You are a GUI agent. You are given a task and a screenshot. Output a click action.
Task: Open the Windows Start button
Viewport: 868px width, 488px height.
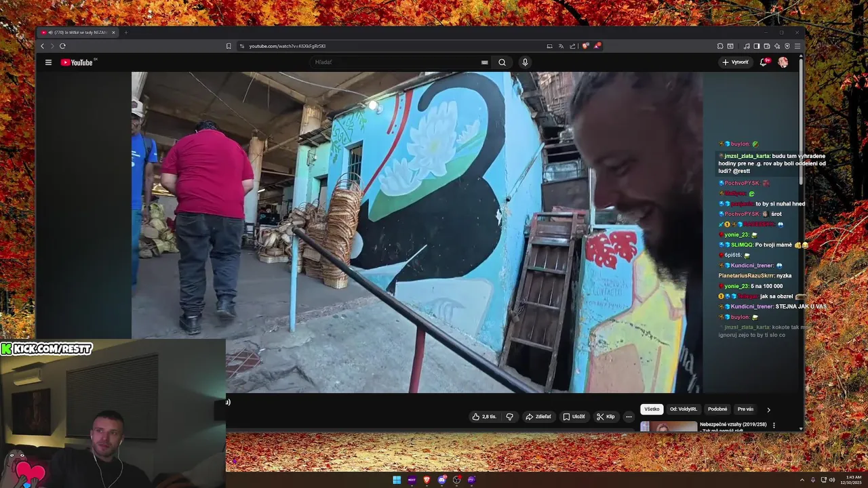397,480
